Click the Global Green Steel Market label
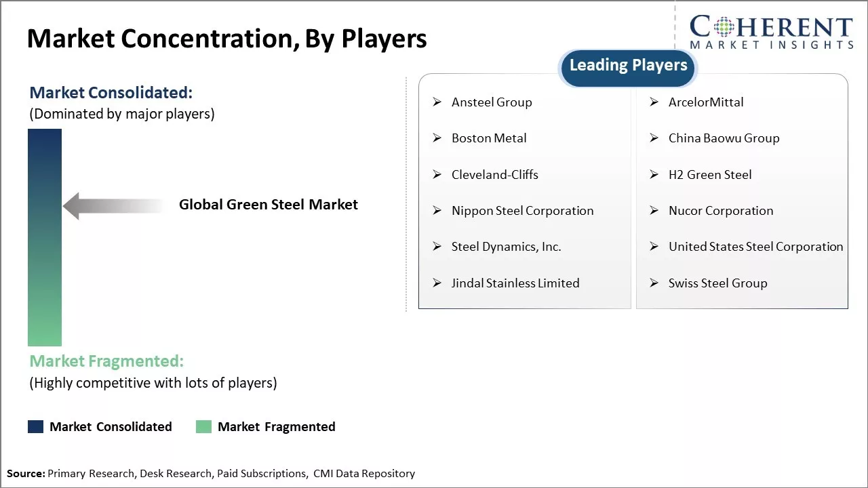The width and height of the screenshot is (868, 488). [268, 205]
